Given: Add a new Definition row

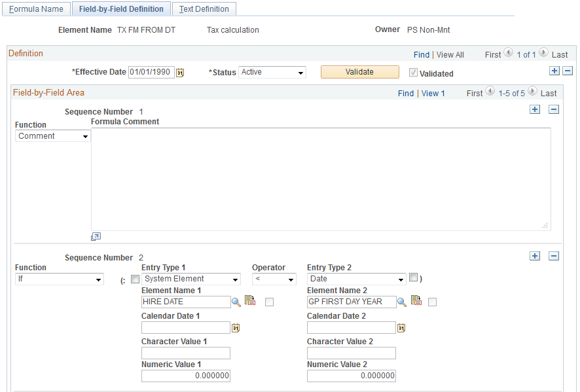Looking at the screenshot, I should pyautogui.click(x=554, y=71).
